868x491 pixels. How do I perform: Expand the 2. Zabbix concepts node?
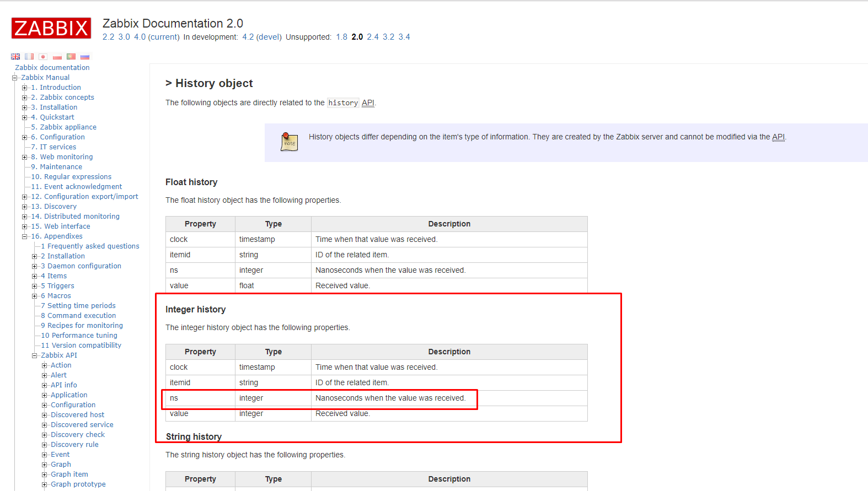24,98
